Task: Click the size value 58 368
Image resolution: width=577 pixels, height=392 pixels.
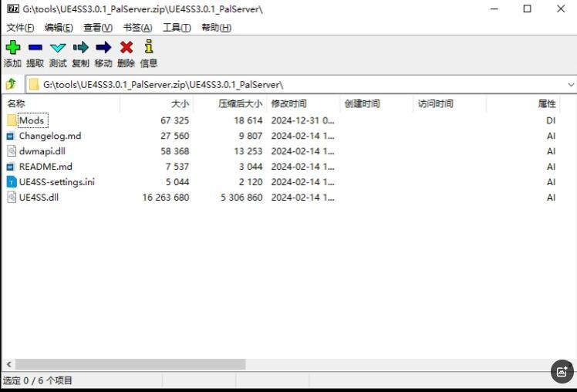Action: tap(174, 151)
